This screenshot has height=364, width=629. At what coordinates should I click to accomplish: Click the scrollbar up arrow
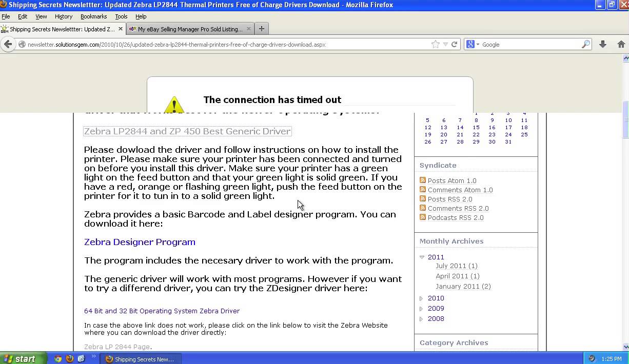pos(626,58)
